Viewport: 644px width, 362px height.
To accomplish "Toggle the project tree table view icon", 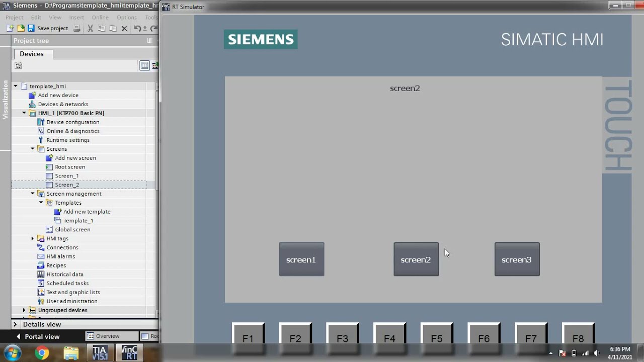I will point(144,65).
